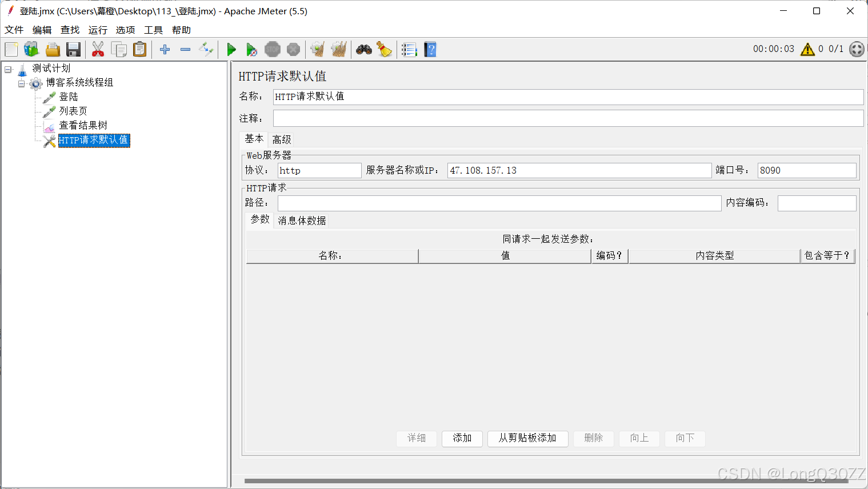
Task: Click the New test plan icon
Action: [x=11, y=50]
